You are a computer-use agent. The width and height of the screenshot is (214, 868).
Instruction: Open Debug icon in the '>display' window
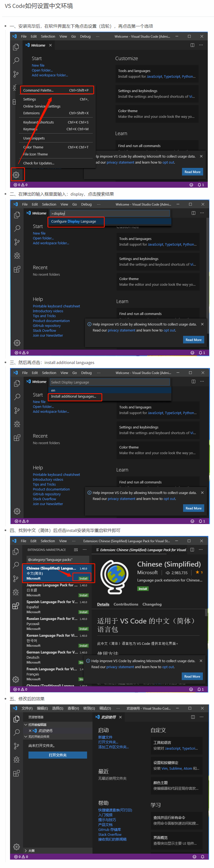[x=17, y=255]
